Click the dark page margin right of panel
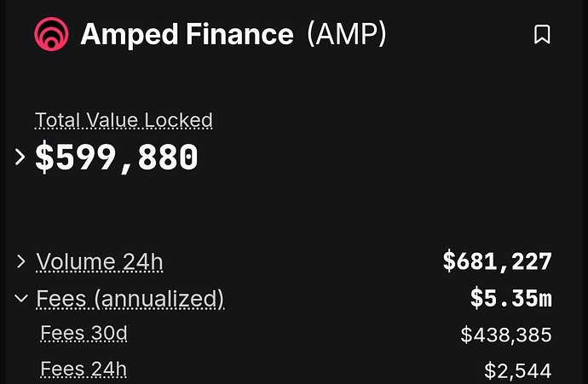This screenshot has width=588, height=384. 585,192
